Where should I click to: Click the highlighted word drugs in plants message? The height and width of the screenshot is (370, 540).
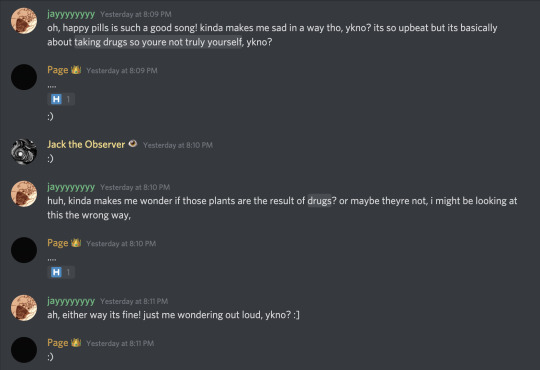click(319, 201)
